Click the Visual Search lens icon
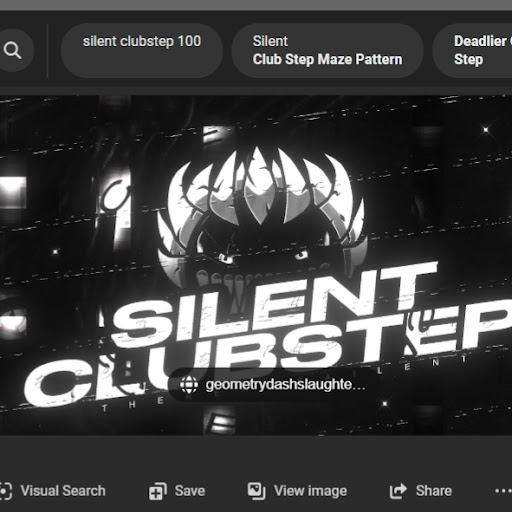512x512 pixels. (x=5, y=491)
